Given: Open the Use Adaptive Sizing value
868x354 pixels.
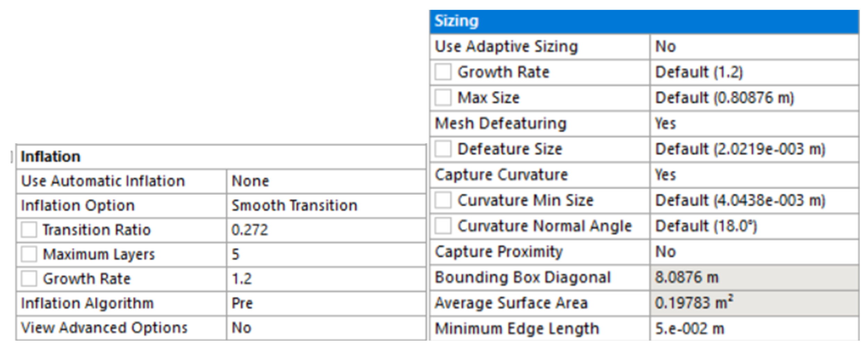Looking at the screenshot, I should coord(753,47).
